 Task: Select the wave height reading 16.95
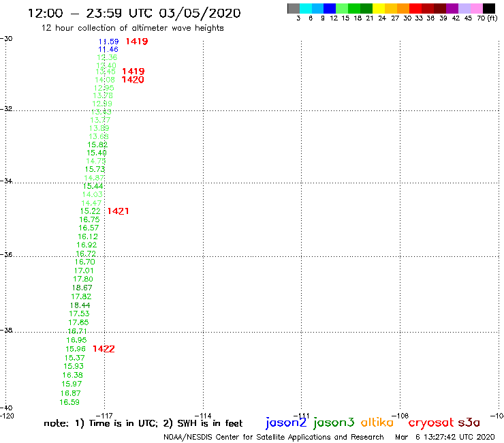point(76,340)
